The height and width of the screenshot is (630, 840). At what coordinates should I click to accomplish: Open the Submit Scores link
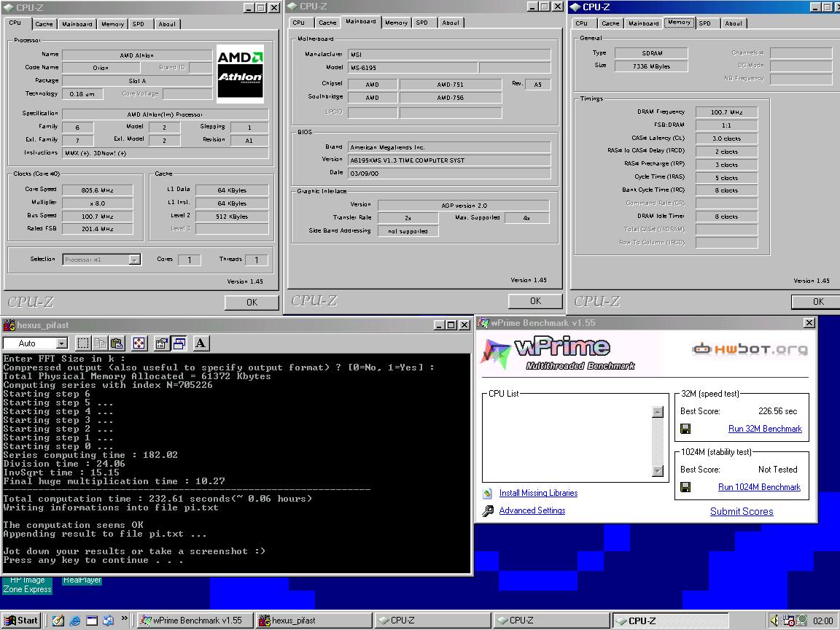point(742,512)
